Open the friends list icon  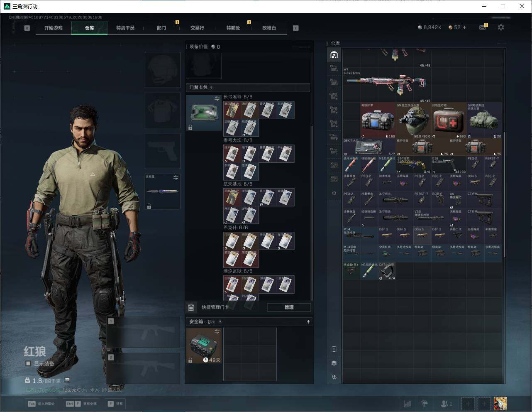coord(446,404)
